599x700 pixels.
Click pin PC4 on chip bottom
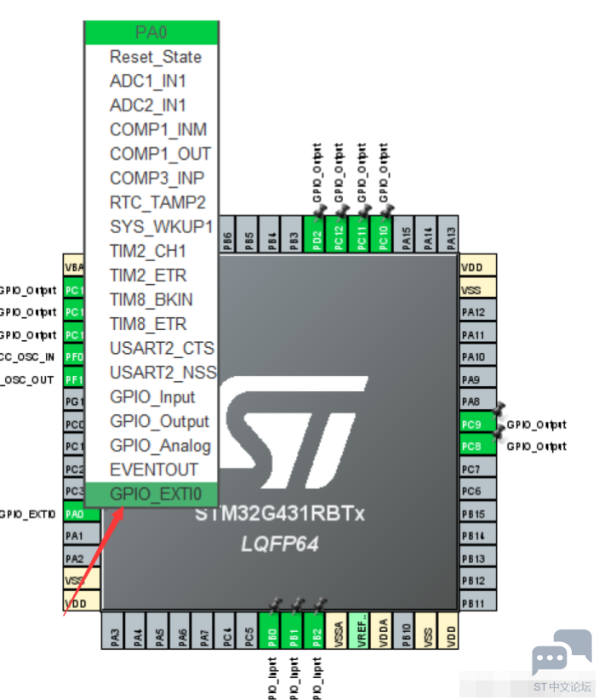coord(225,631)
